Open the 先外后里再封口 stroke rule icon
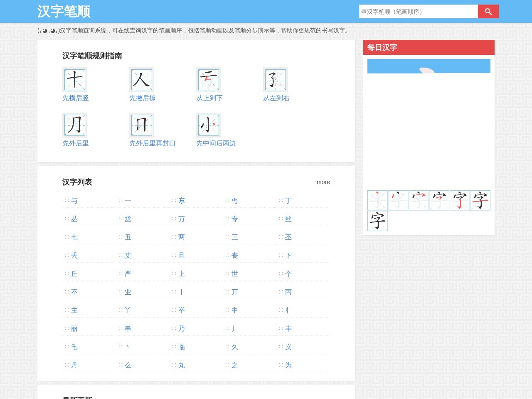532x399 pixels. click(x=142, y=125)
